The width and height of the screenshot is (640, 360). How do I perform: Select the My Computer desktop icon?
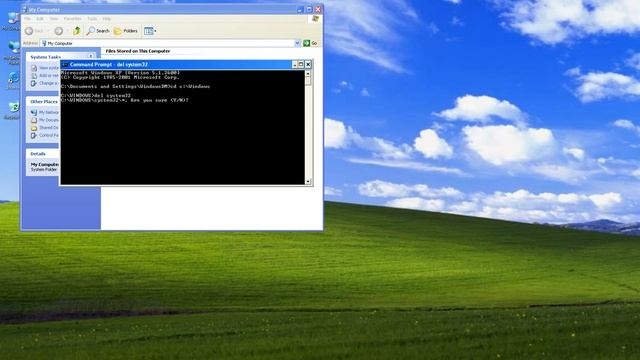tap(11, 21)
